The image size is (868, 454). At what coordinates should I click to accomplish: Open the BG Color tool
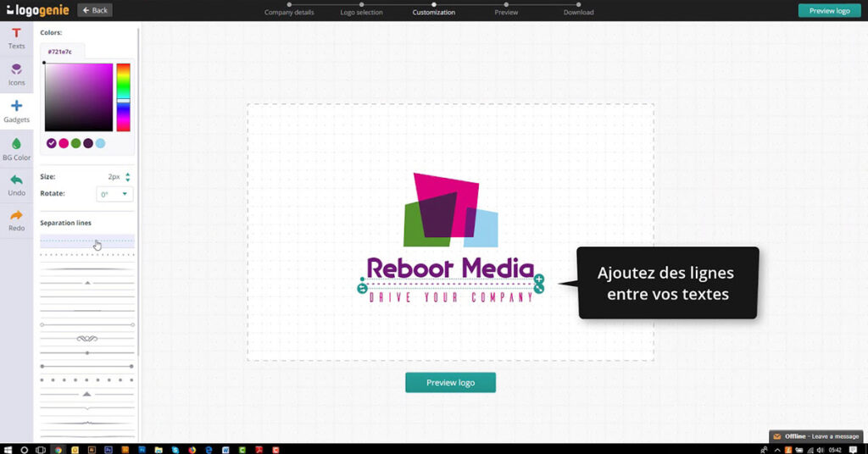point(16,149)
